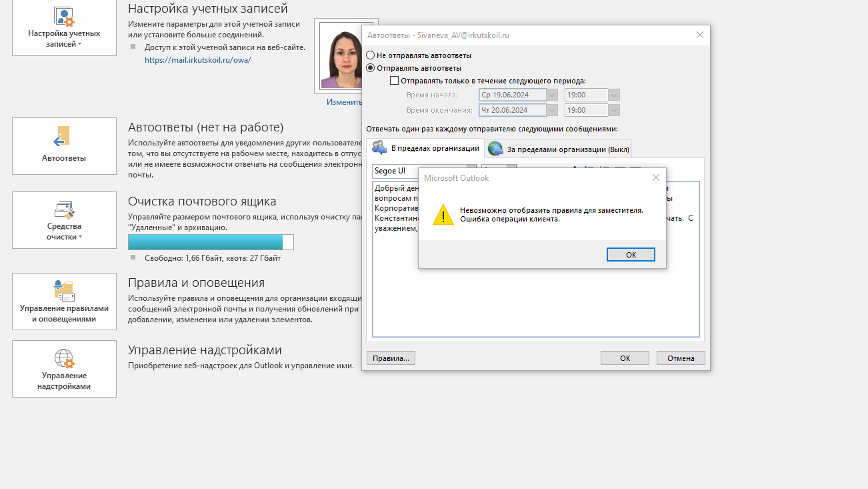Select the Отправлять автоответы radio button

371,68
